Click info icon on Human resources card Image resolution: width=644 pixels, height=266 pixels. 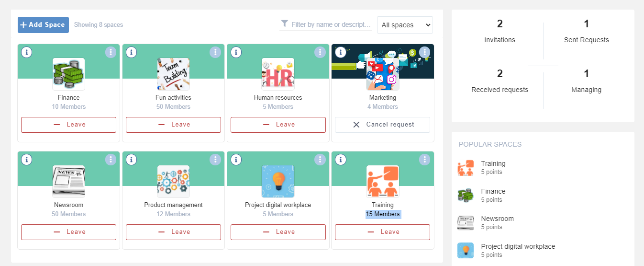pyautogui.click(x=236, y=52)
